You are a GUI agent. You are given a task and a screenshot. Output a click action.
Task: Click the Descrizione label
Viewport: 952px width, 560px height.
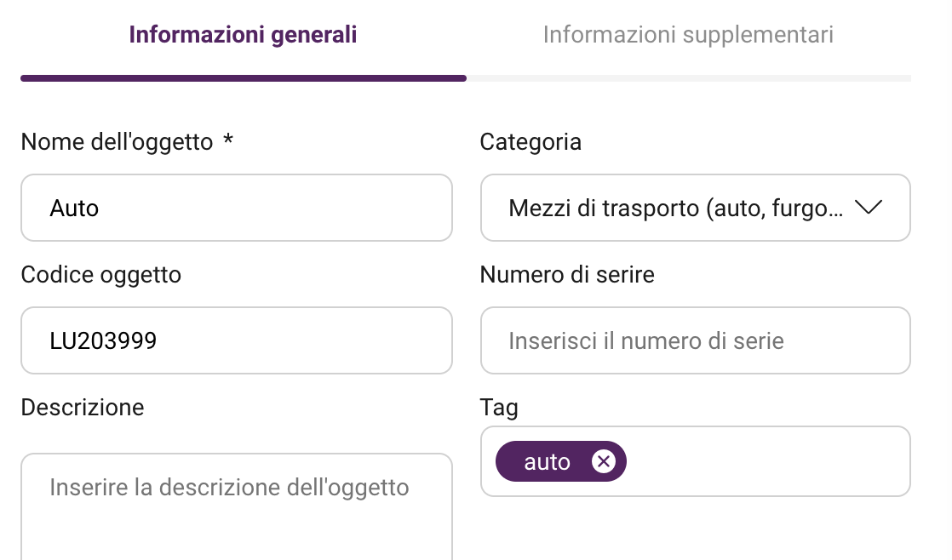[x=83, y=407]
